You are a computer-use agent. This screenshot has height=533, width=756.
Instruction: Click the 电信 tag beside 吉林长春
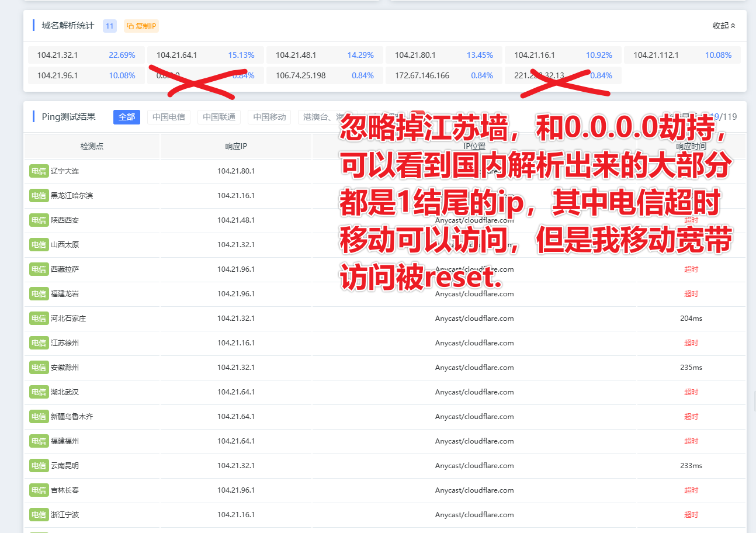[x=39, y=490]
